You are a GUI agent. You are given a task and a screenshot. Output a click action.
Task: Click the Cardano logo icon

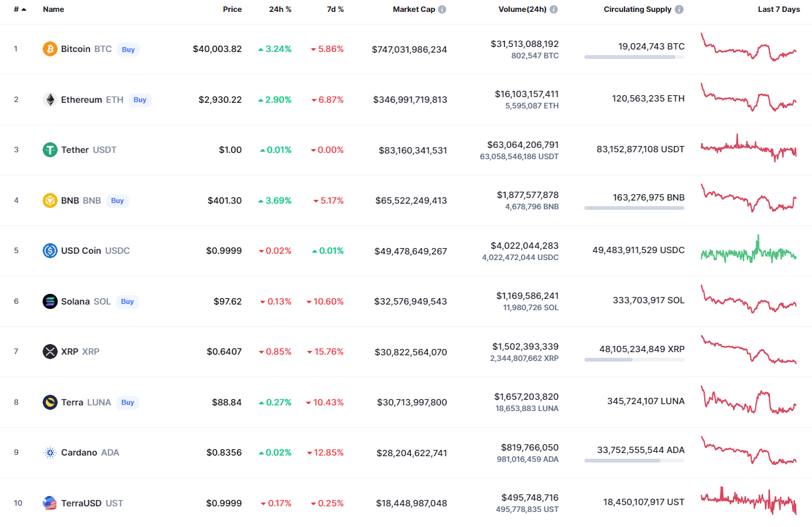point(50,452)
